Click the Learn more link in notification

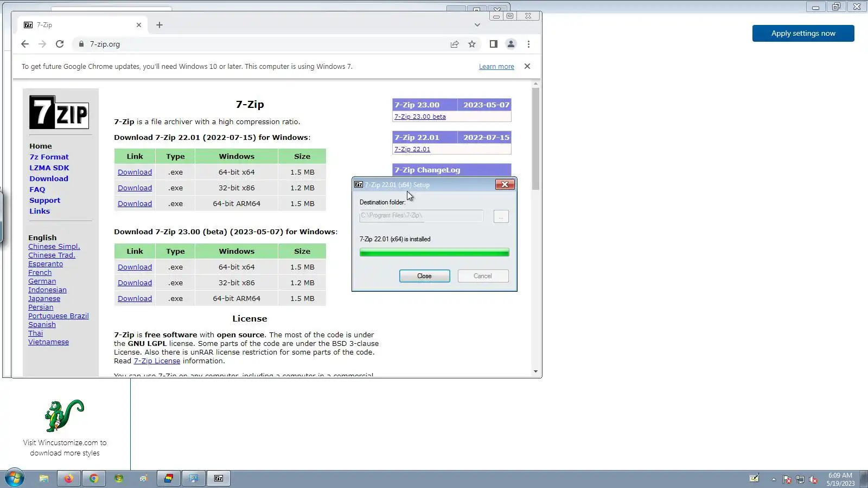(496, 67)
